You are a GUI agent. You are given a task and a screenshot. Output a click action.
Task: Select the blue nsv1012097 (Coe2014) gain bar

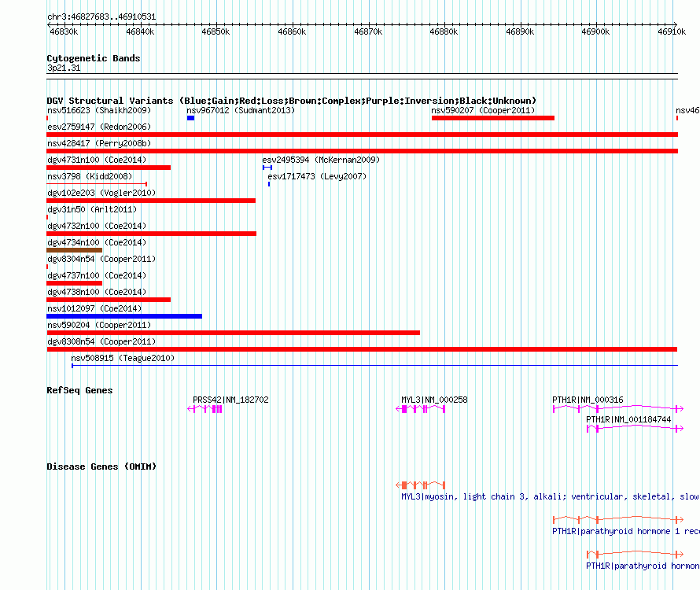(x=124, y=316)
